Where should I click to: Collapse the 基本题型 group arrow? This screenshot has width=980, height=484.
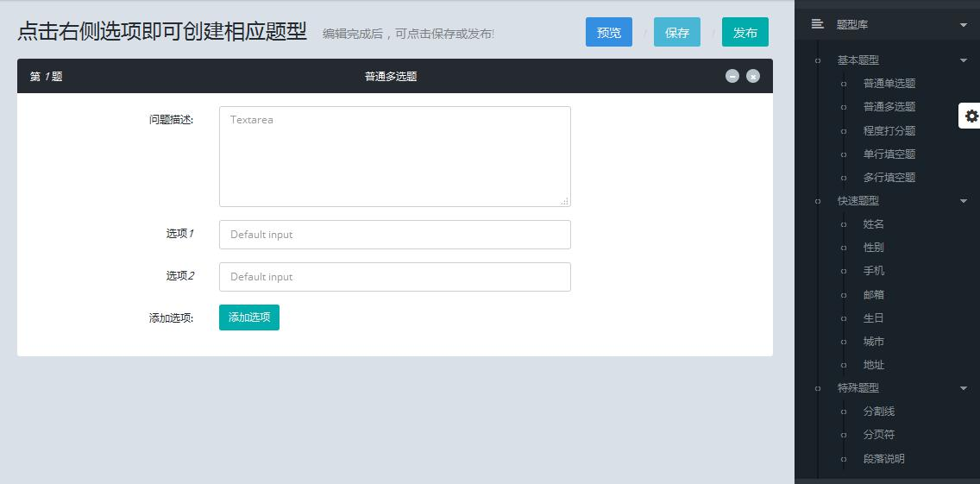click(963, 60)
